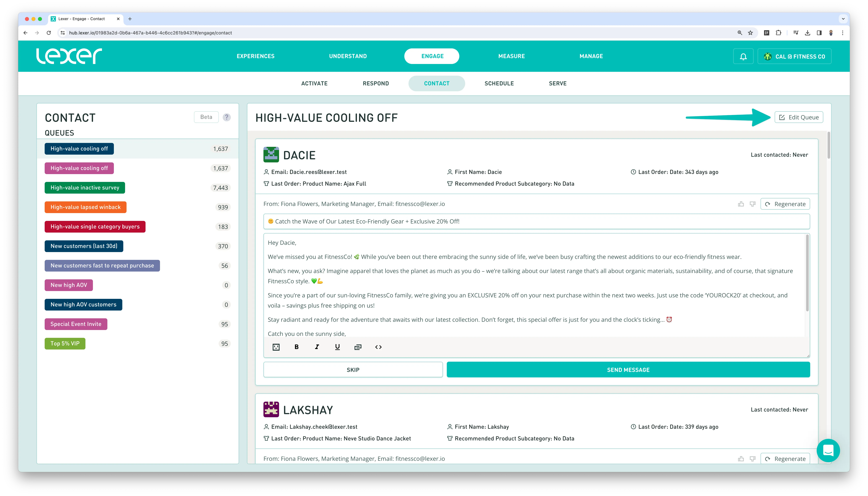Open the intercom chat bubble

point(828,450)
